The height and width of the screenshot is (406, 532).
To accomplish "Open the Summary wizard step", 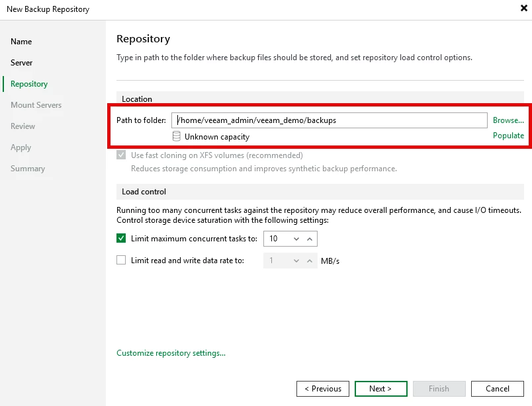I will point(28,169).
